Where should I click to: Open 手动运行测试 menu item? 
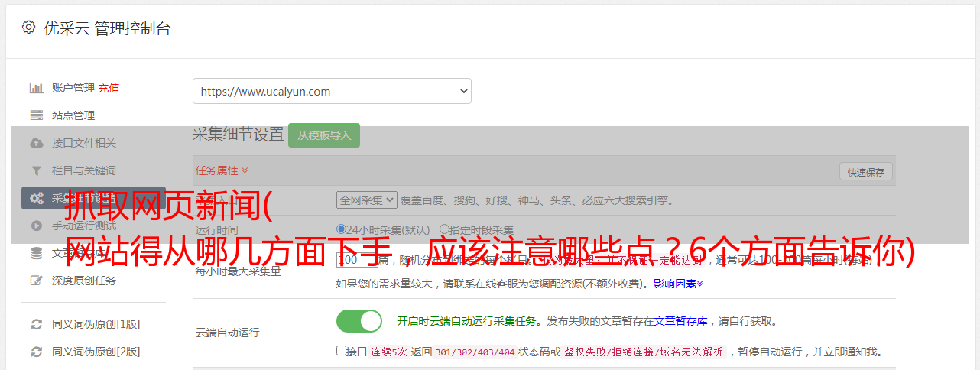[x=84, y=226]
